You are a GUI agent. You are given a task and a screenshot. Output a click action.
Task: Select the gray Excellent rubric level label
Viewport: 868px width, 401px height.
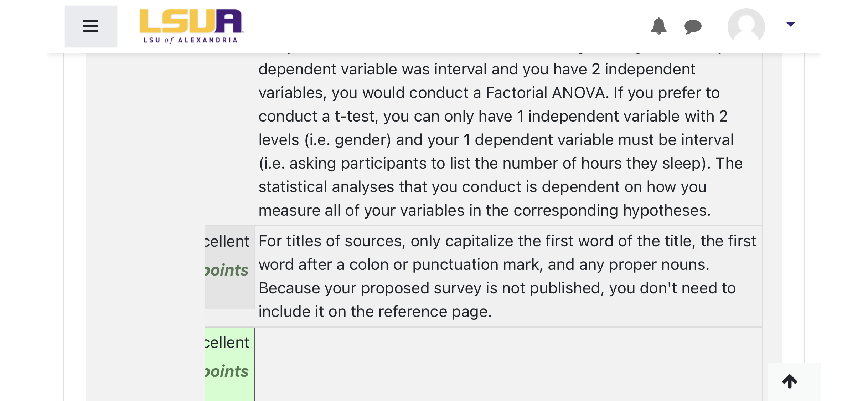click(x=227, y=241)
